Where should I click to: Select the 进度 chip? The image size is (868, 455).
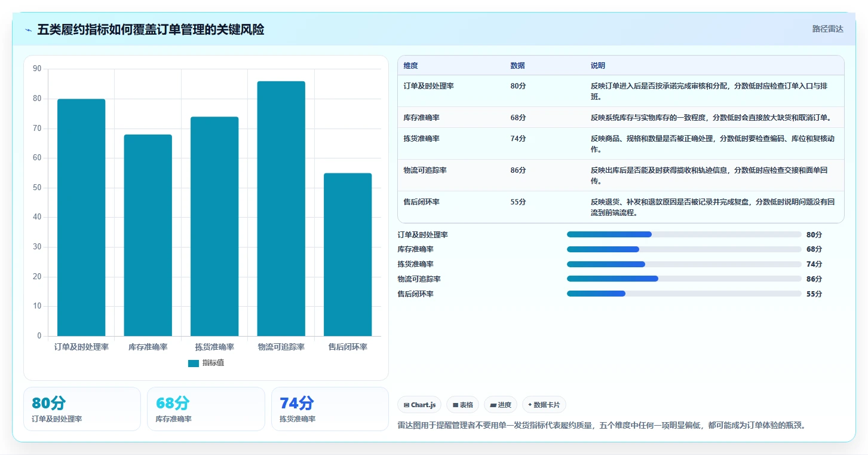tap(501, 405)
